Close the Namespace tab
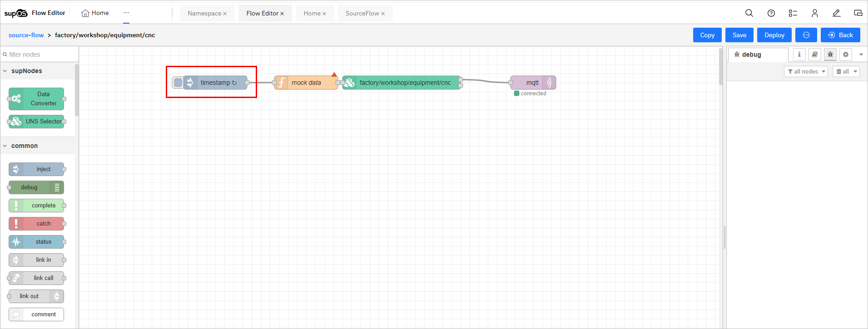Image resolution: width=868 pixels, height=329 pixels. click(x=225, y=14)
